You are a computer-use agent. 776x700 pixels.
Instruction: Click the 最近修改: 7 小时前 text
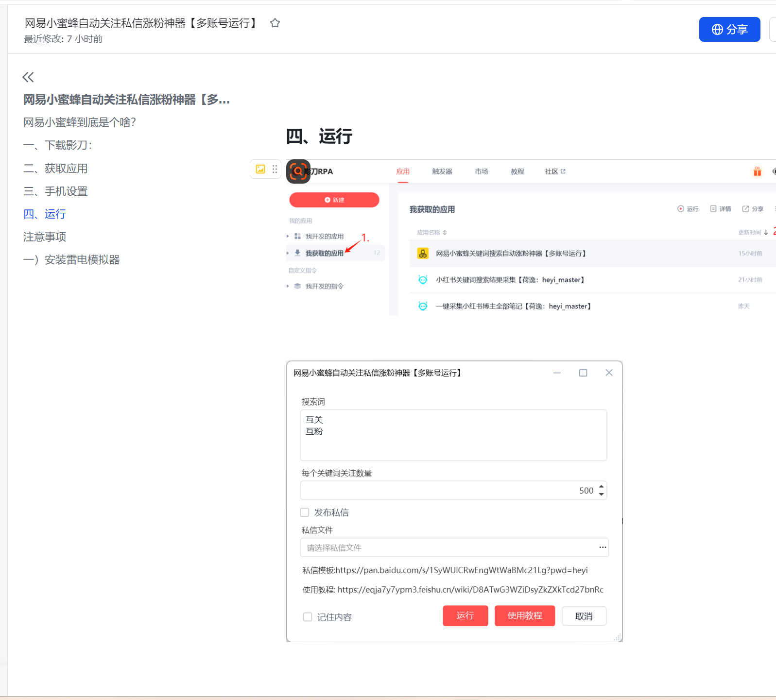pos(63,39)
